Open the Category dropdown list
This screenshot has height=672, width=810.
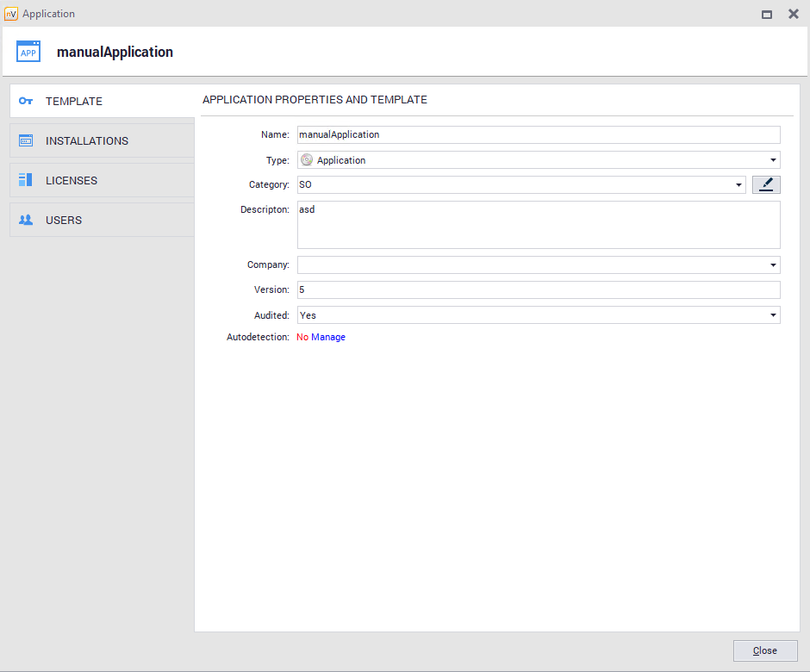pos(738,185)
